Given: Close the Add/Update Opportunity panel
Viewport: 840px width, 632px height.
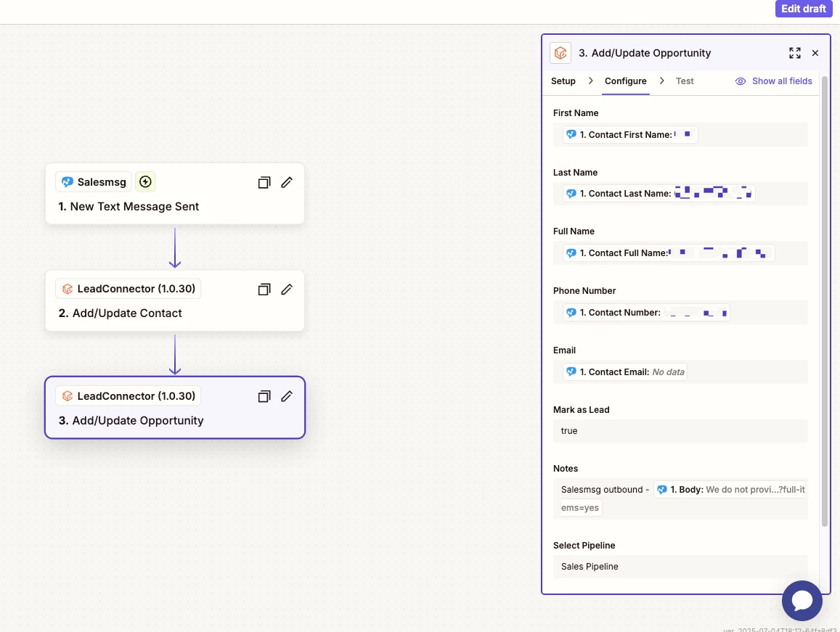Looking at the screenshot, I should 815,53.
